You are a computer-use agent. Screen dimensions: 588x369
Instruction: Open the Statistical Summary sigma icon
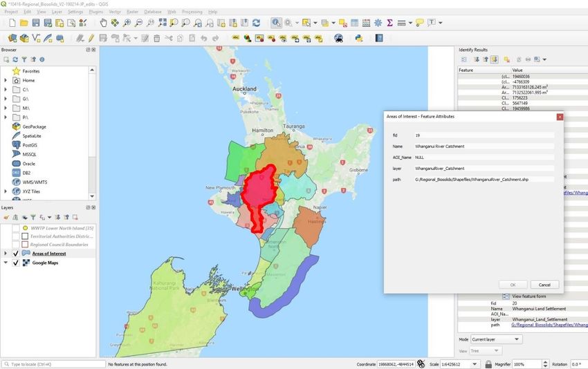click(389, 23)
